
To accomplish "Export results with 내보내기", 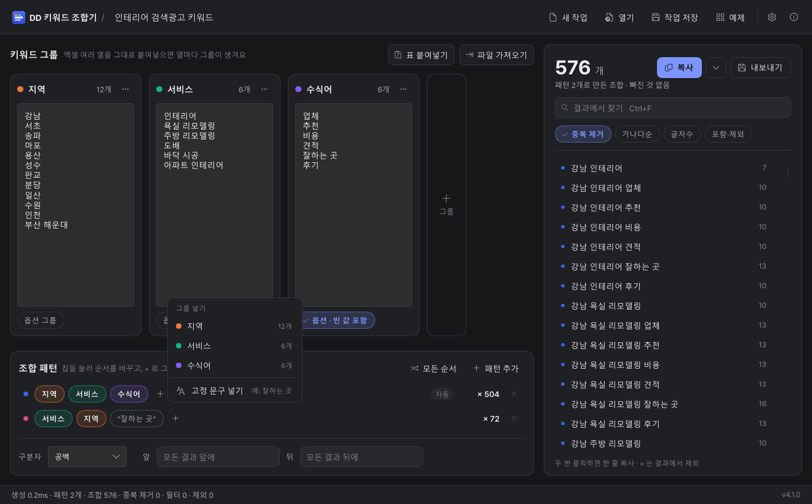I will click(x=760, y=68).
